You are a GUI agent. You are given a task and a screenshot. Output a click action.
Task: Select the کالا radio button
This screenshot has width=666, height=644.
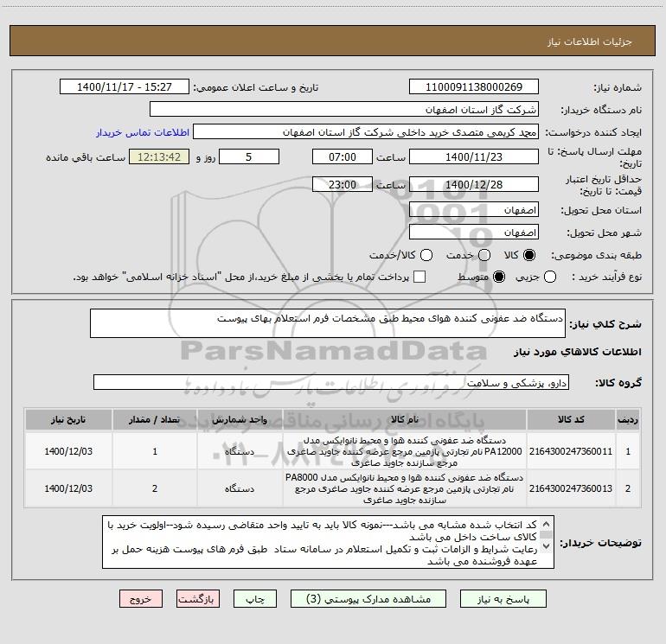529,255
